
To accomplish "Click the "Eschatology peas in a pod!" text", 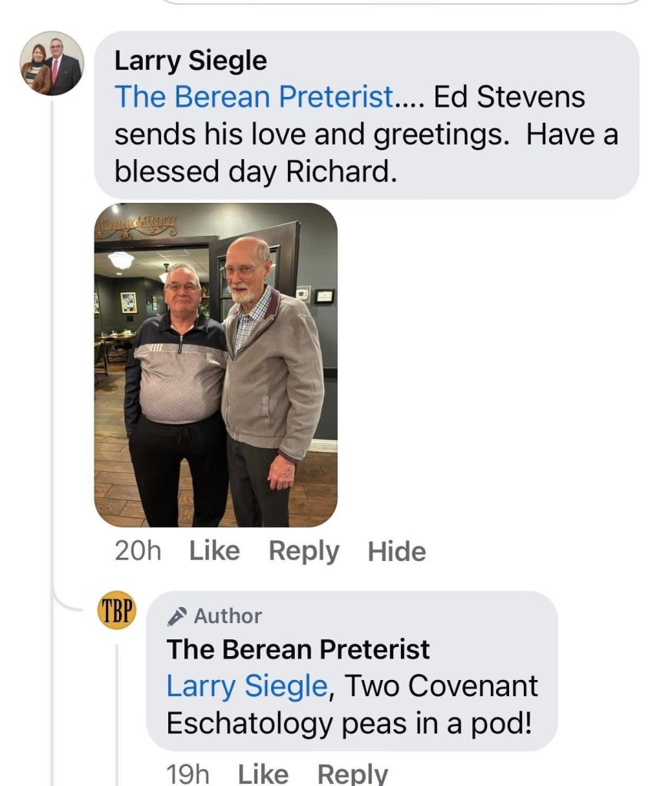I will [x=349, y=723].
